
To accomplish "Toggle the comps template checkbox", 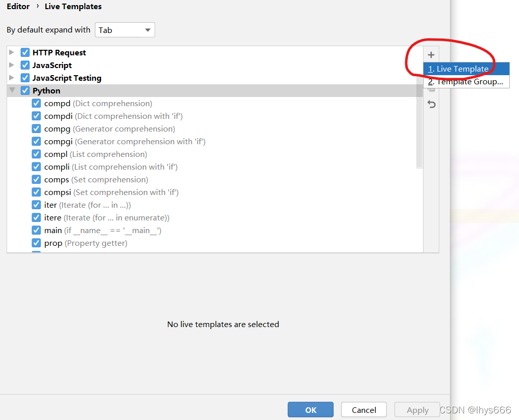I will [37, 179].
